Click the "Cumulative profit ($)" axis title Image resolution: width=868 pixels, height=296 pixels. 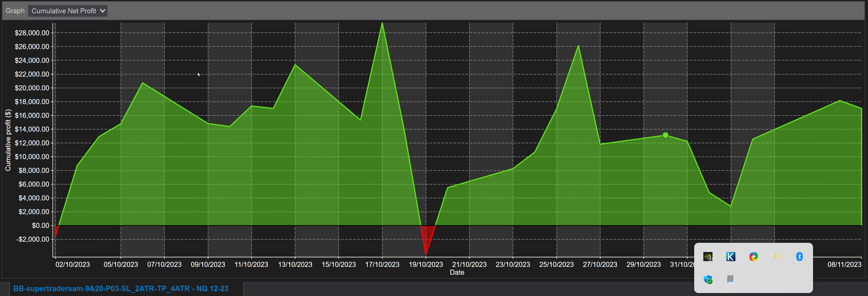pyautogui.click(x=8, y=140)
